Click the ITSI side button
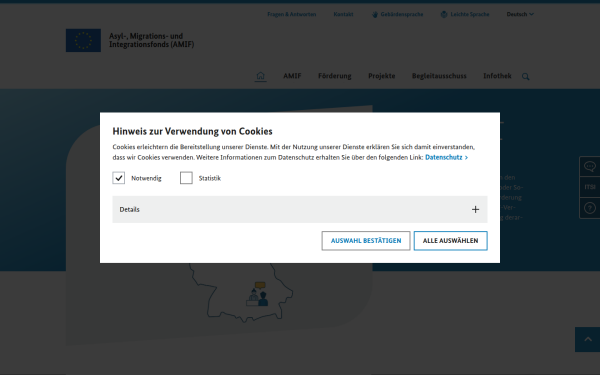This screenshot has width=600, height=375. pos(590,187)
